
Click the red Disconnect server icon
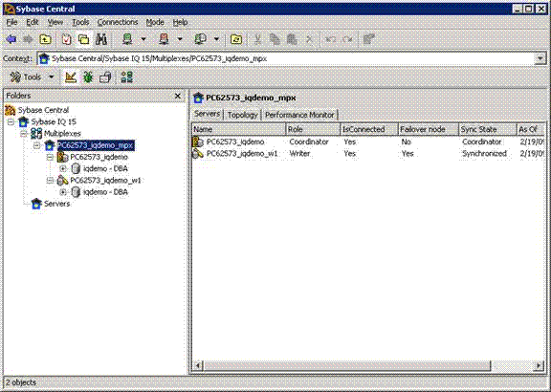coord(164,39)
